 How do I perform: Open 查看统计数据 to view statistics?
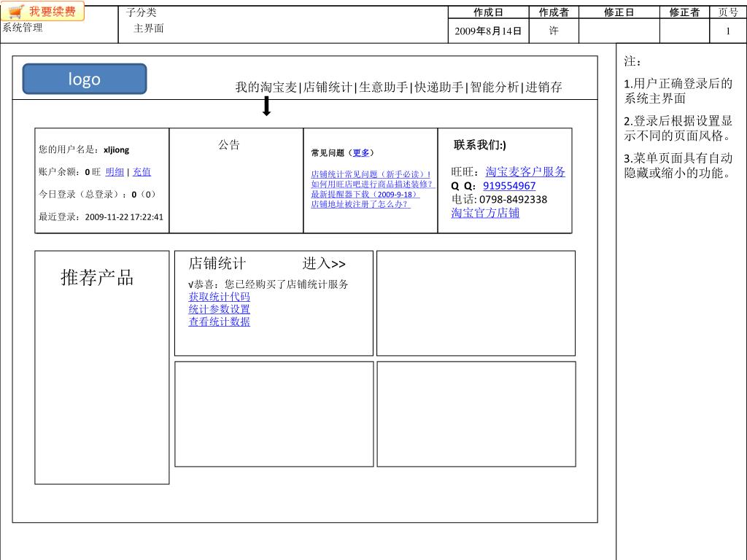tap(219, 322)
